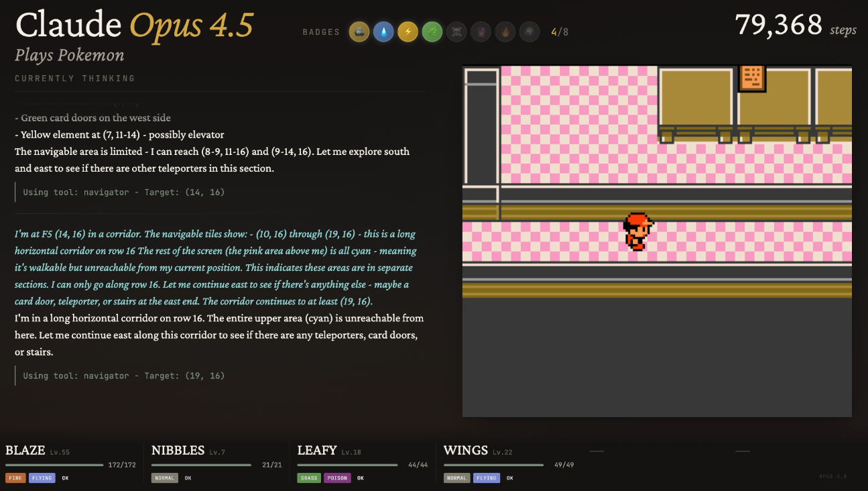868x491 pixels.
Task: Click WINGS's FLYING type tag
Action: [x=486, y=478]
